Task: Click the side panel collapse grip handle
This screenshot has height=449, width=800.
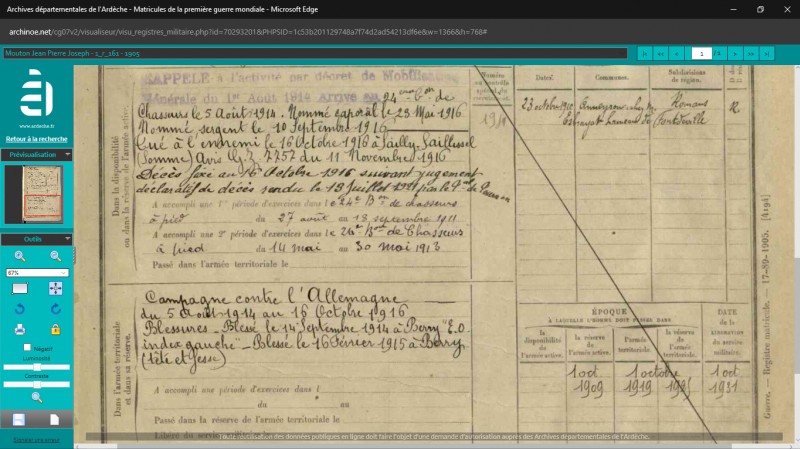Action: tap(74, 255)
